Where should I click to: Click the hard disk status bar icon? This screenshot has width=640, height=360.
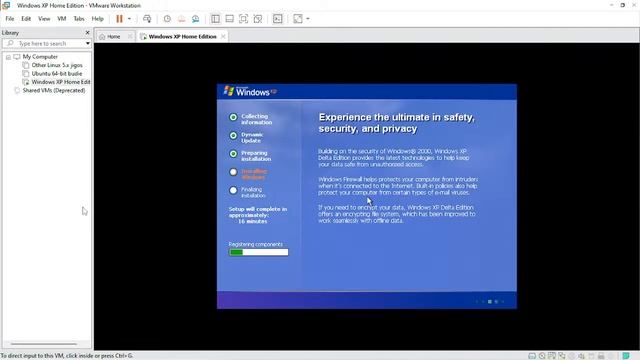tap(532, 356)
